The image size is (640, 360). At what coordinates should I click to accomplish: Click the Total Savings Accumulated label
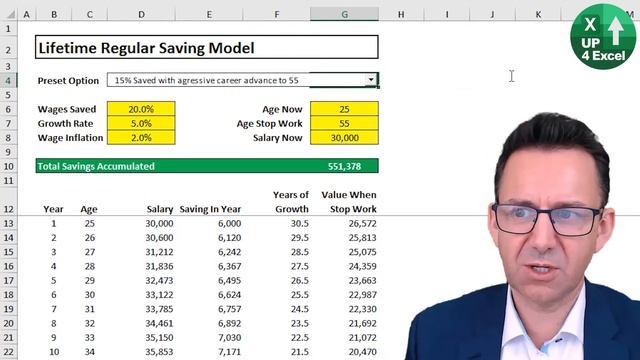tap(96, 166)
